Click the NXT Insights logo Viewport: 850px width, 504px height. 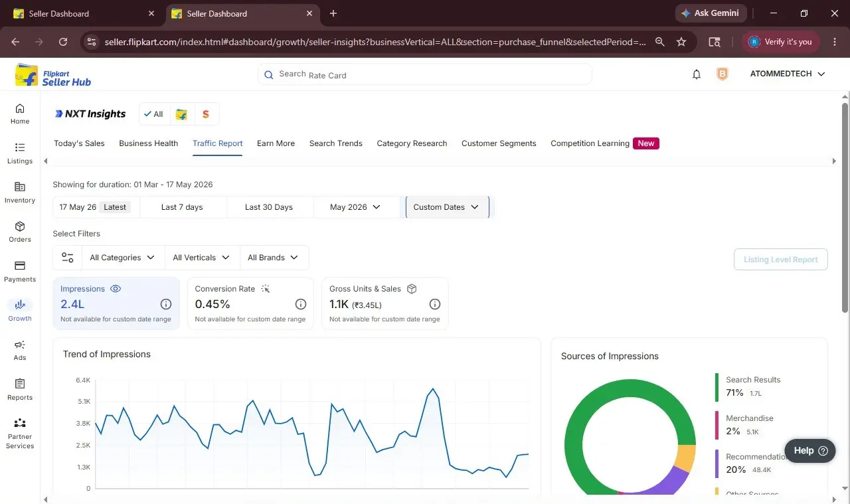pos(90,114)
